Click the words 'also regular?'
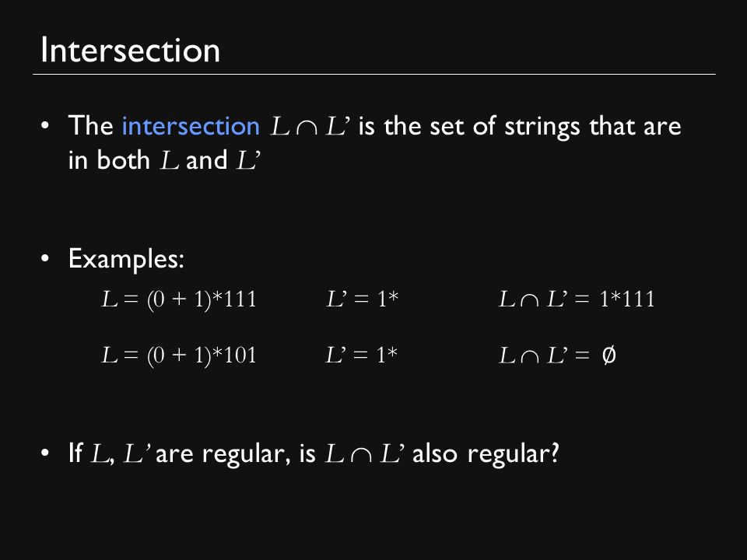Screen dimensions: 747x560 (x=486, y=453)
